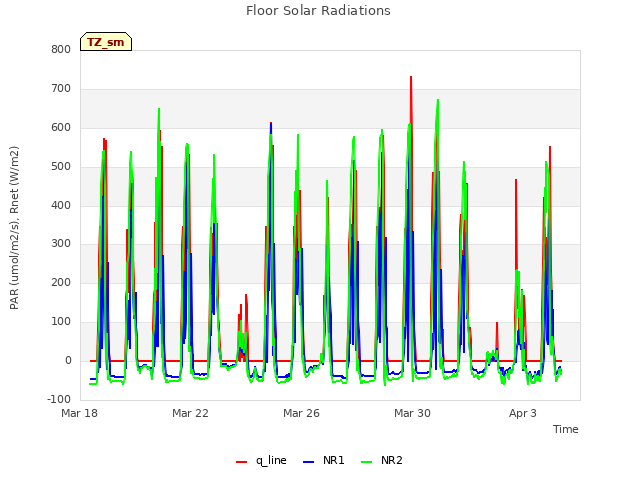Click the Mar 26 x-axis tick label
640x480 pixels.
click(301, 413)
